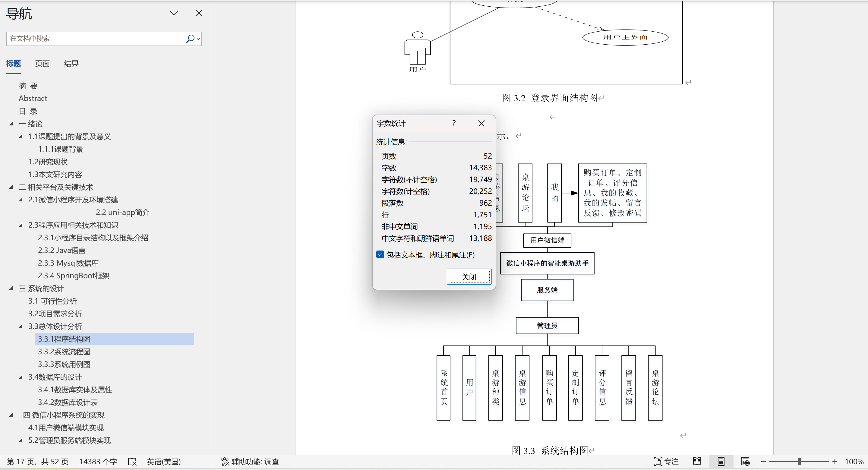The height and width of the screenshot is (470, 868).
Task: Select the Web Layout view icon
Action: click(745, 462)
